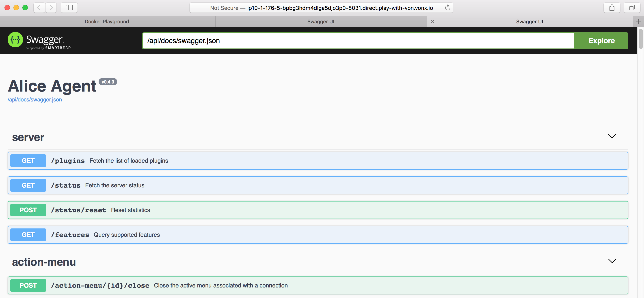Click the browser back navigation arrow
Screen dimensions: 644x298
tap(39, 7)
